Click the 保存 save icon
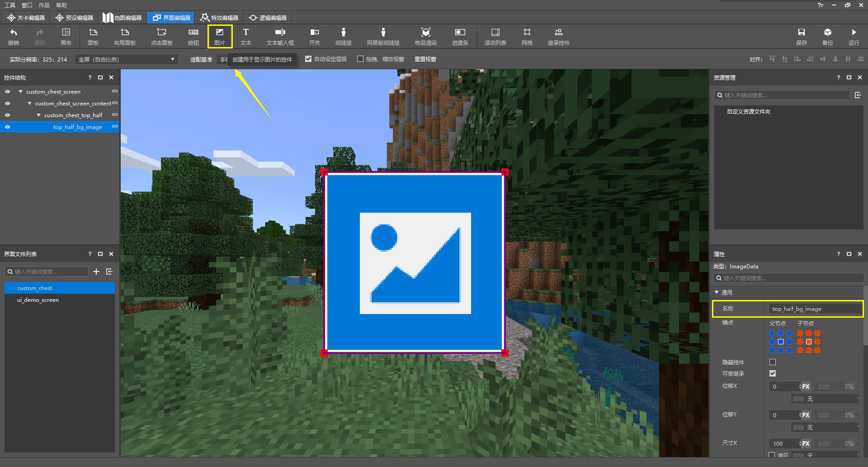The image size is (868, 467). (x=802, y=37)
